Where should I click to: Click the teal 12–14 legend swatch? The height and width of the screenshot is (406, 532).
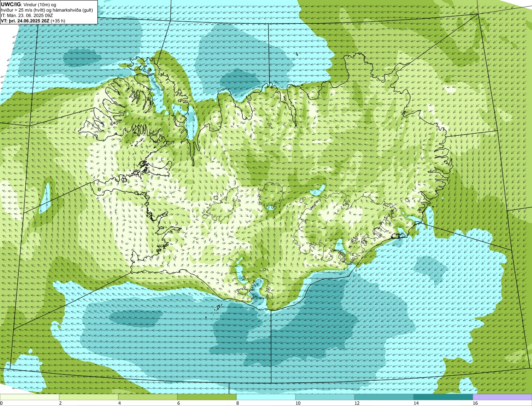click(384, 397)
